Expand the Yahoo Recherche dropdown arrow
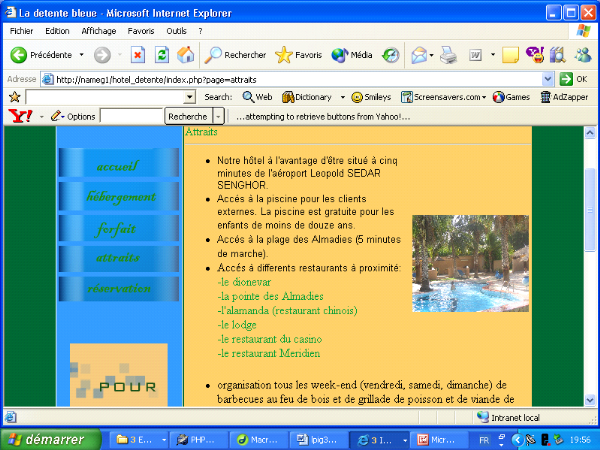 219,116
